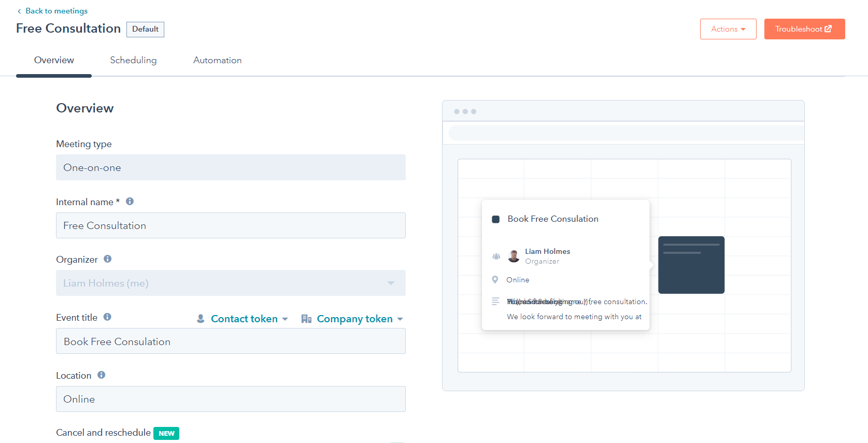Image resolution: width=868 pixels, height=443 pixels.
Task: Click the preview browser address bar
Action: click(626, 133)
